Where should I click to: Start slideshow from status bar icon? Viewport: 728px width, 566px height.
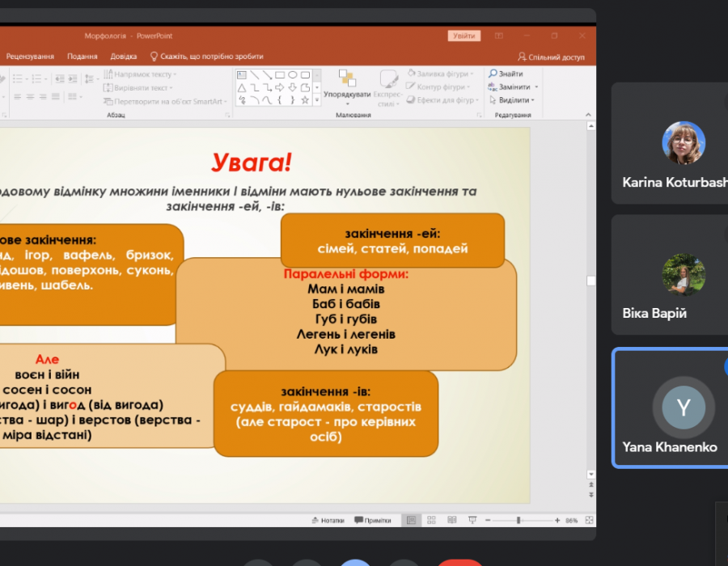point(472,521)
